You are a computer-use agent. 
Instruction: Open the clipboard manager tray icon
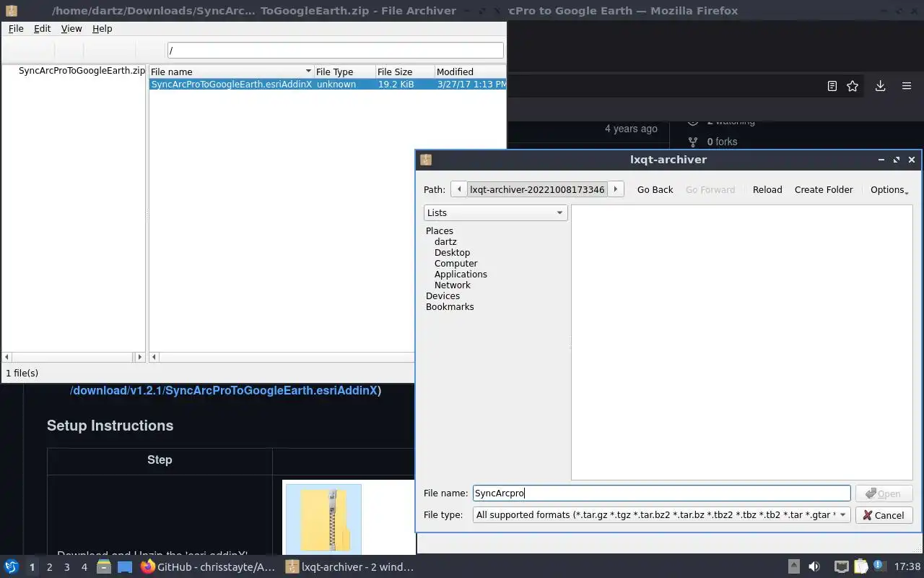click(x=860, y=567)
